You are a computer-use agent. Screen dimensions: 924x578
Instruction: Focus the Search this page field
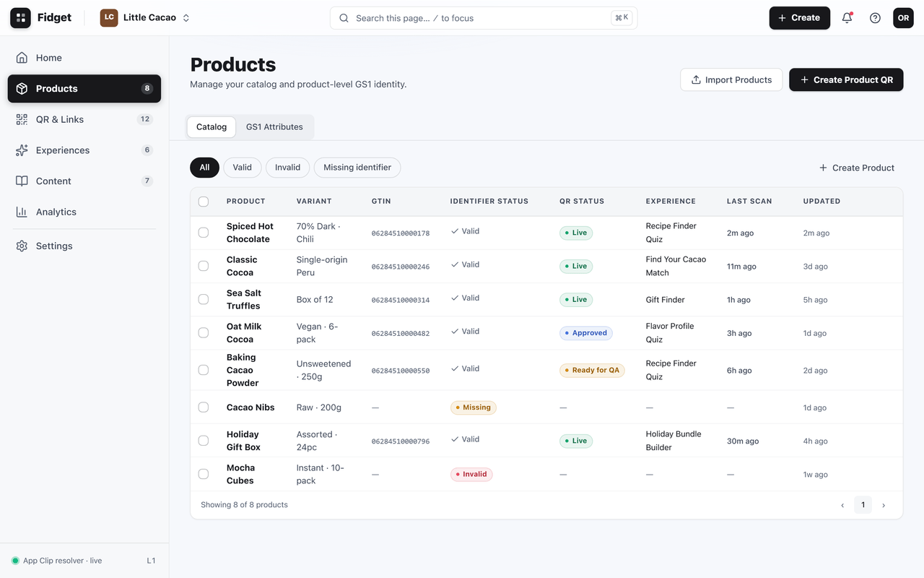tap(484, 18)
